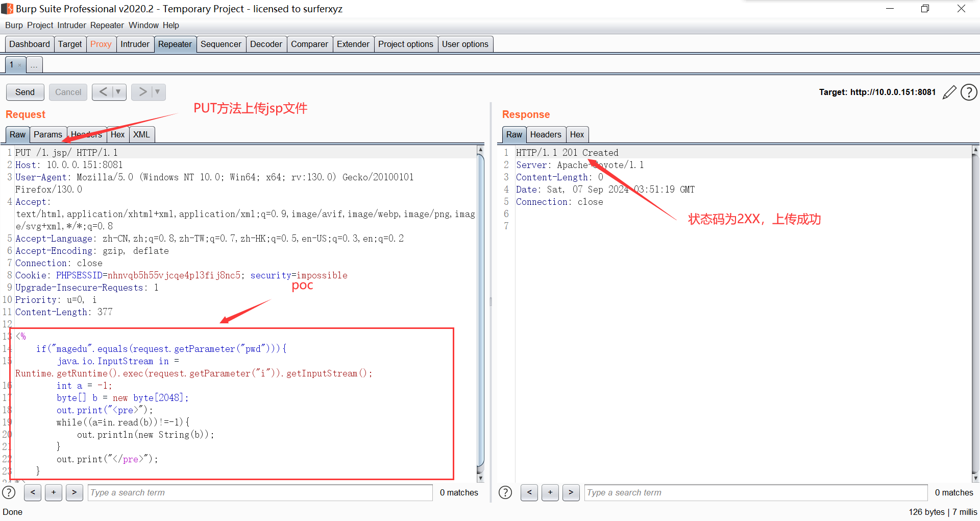Image resolution: width=980 pixels, height=521 pixels.
Task: Click the 'HTTP/1.1 201 Created' response line
Action: click(x=567, y=153)
